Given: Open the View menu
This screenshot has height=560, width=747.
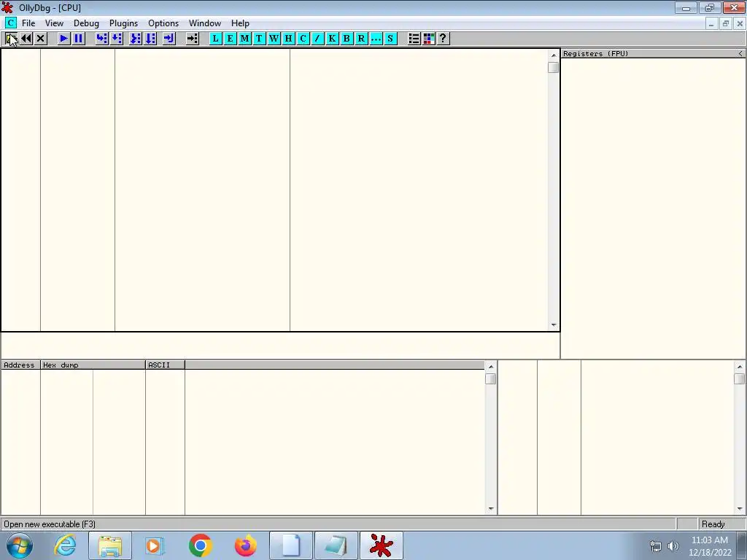Looking at the screenshot, I should (54, 23).
